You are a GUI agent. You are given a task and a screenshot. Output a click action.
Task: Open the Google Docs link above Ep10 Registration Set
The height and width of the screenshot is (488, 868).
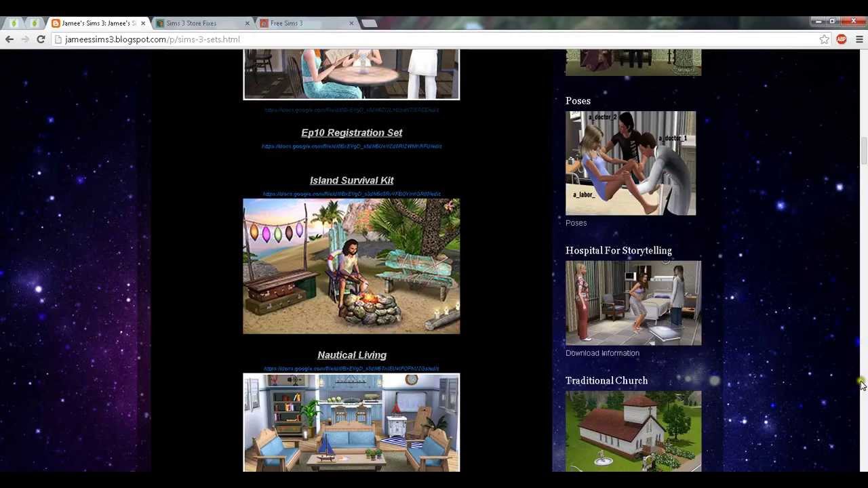tap(351, 110)
